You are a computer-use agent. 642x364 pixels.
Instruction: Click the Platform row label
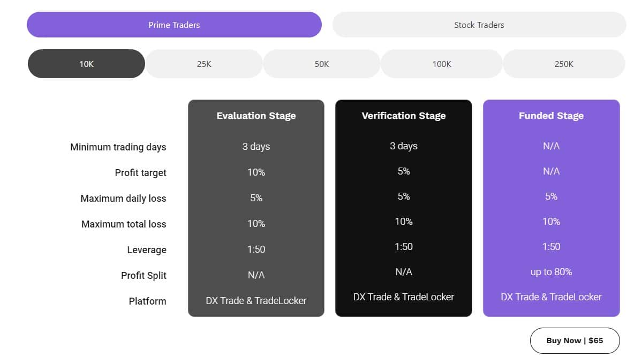pos(147,301)
